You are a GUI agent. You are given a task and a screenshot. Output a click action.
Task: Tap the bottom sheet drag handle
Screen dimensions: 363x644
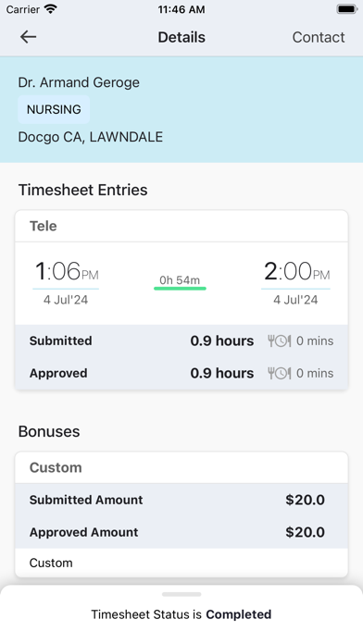coord(181,594)
